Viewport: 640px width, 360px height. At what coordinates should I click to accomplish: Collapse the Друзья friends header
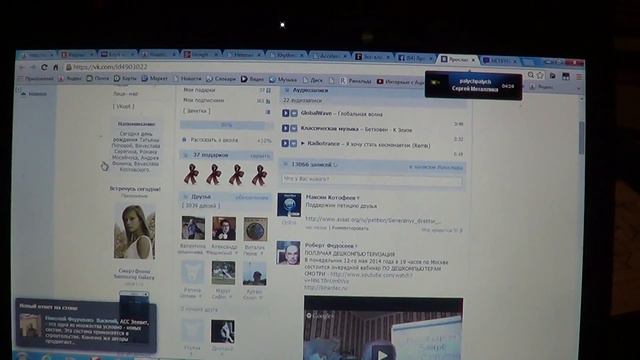[x=225, y=197]
